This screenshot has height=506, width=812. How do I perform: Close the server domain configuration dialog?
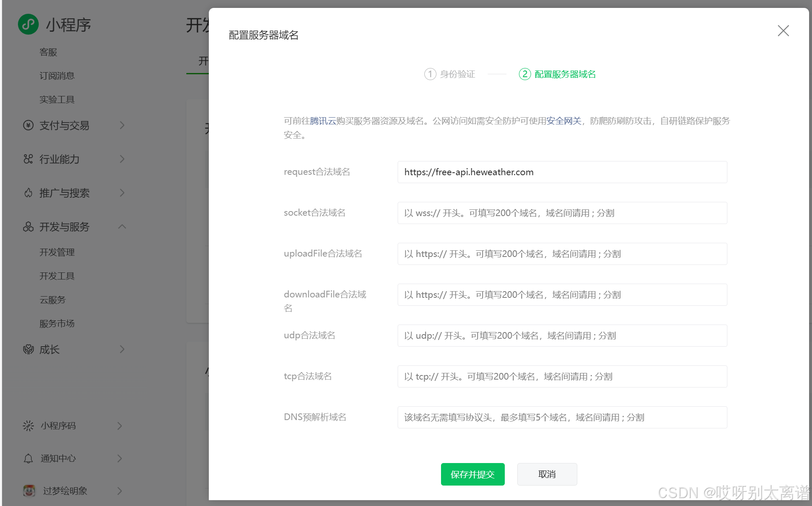(783, 30)
